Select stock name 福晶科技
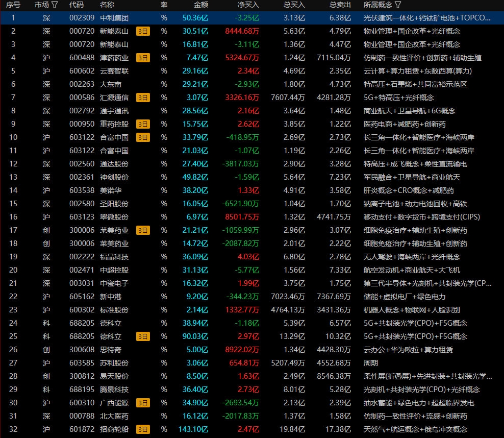504x438 pixels. coord(114,257)
